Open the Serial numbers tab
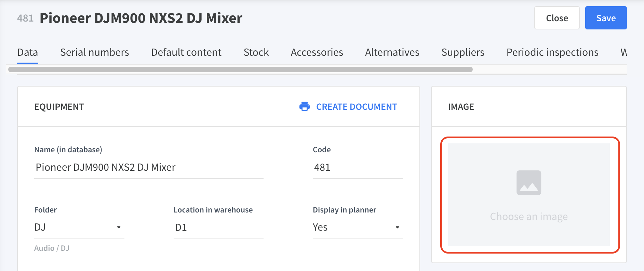644x271 pixels. pyautogui.click(x=95, y=52)
